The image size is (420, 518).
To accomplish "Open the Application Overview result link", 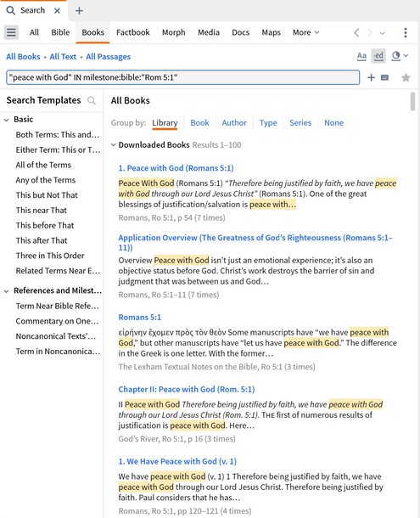I will pos(255,243).
